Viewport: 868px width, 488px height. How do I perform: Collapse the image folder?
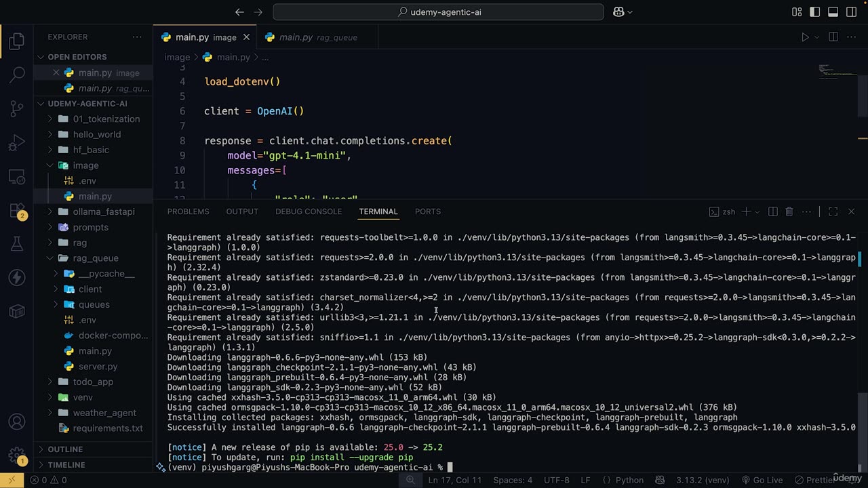click(x=93, y=165)
